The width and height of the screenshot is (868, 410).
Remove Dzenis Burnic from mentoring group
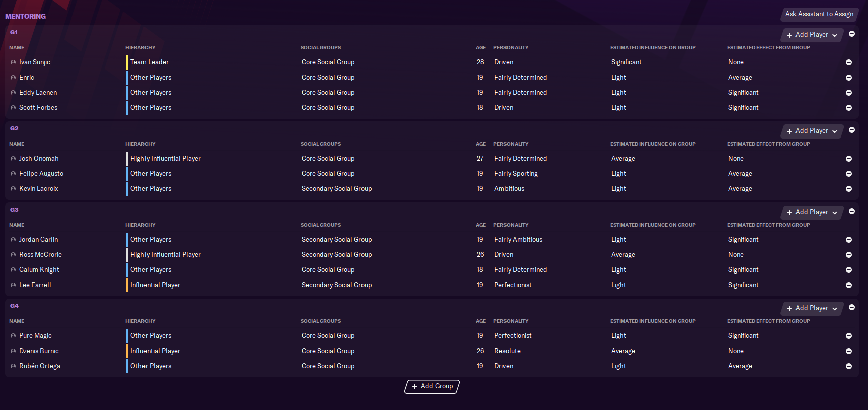(x=849, y=351)
